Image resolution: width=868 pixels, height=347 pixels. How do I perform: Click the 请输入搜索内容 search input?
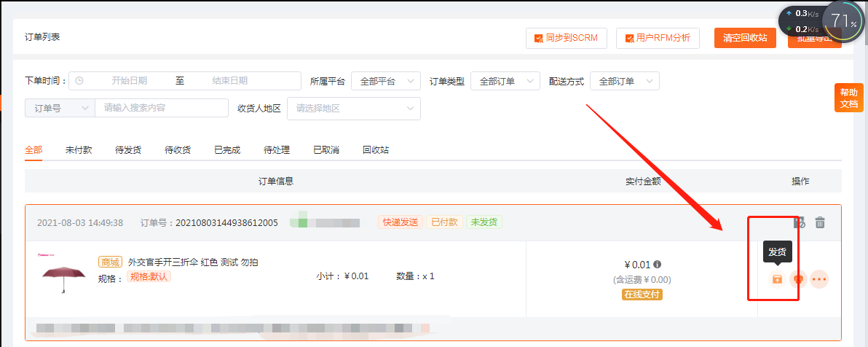tap(162, 108)
